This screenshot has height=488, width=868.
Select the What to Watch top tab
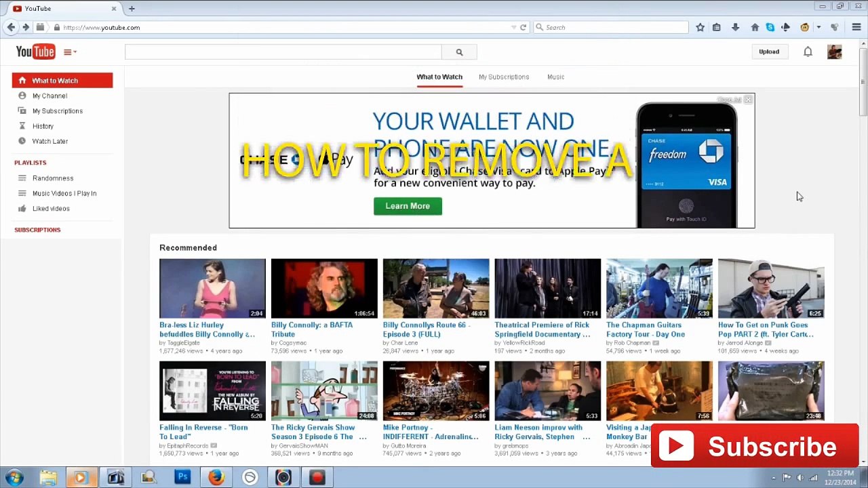click(439, 77)
